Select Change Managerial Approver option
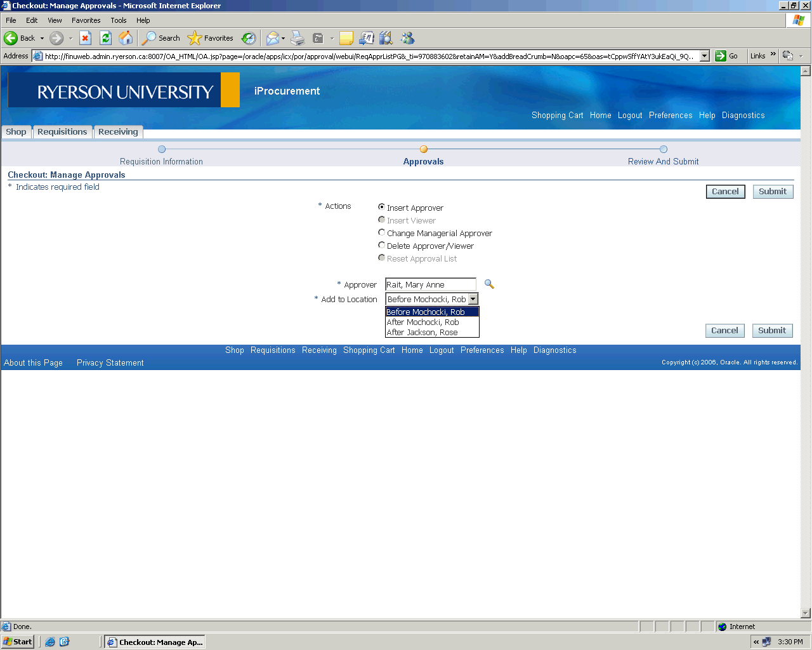Screen dimensions: 812x650 [x=381, y=232]
